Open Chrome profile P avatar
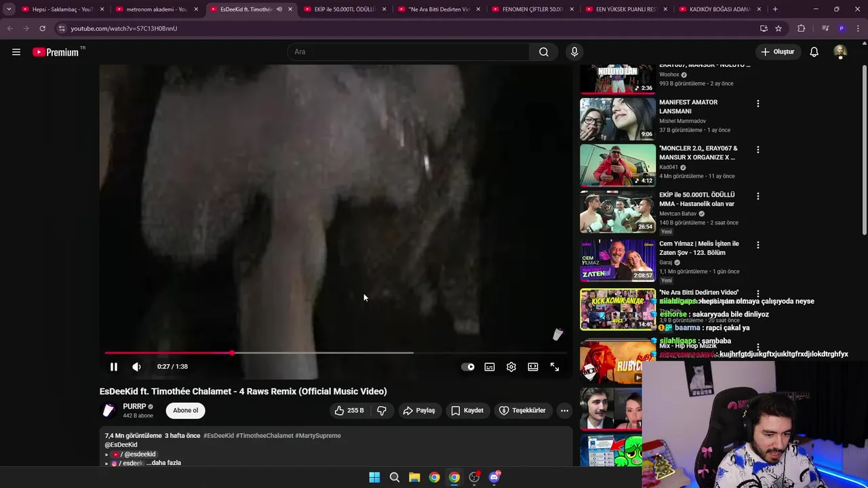868x488 pixels. click(842, 28)
